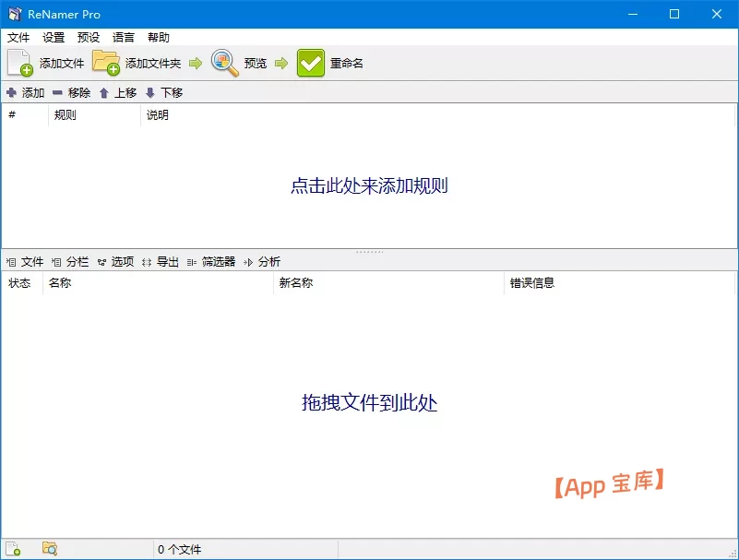
Task: Click the splitter handle between the panels
Action: point(369,251)
